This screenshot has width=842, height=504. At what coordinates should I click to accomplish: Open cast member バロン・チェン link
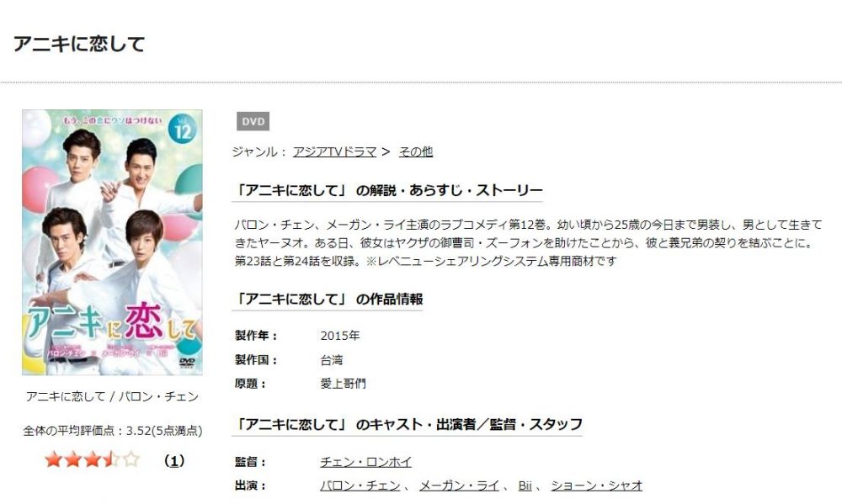(360, 485)
